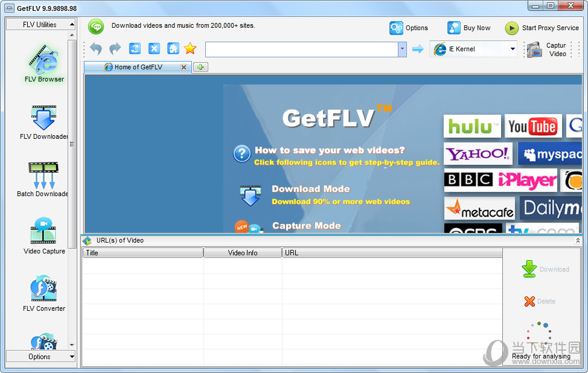Image resolution: width=588 pixels, height=373 pixels.
Task: Select the Home of GetFLV tab
Action: click(x=138, y=67)
